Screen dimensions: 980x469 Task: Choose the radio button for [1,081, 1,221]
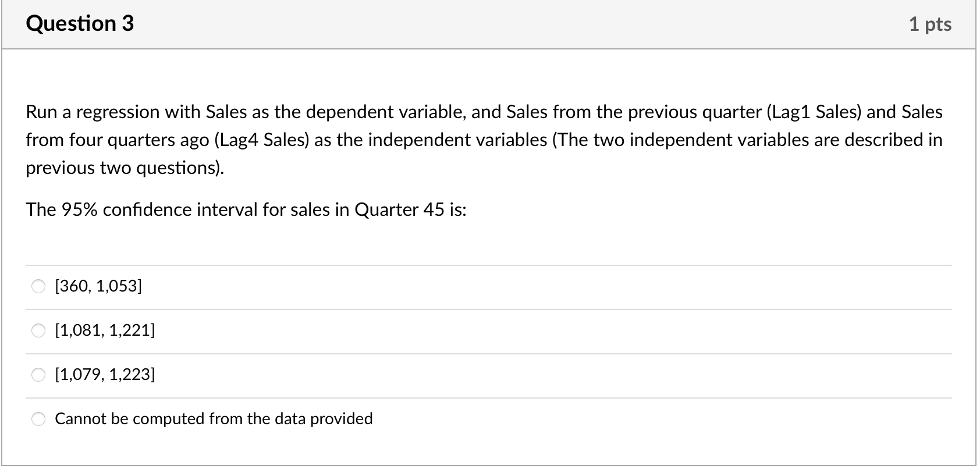(38, 331)
